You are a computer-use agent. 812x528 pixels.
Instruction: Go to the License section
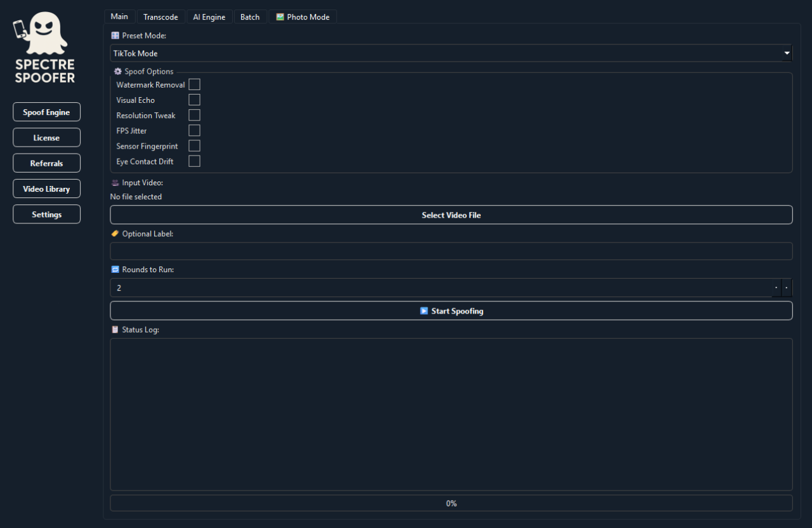pyautogui.click(x=46, y=138)
